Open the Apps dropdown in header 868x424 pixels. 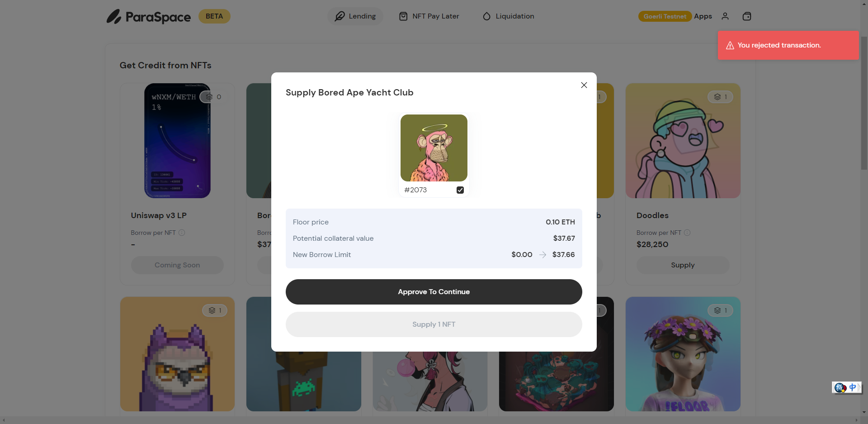click(703, 16)
